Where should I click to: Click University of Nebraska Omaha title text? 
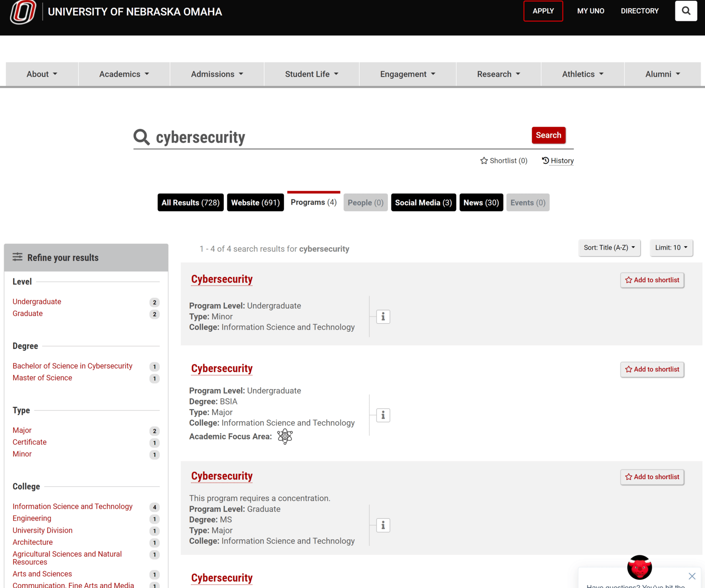(x=135, y=12)
